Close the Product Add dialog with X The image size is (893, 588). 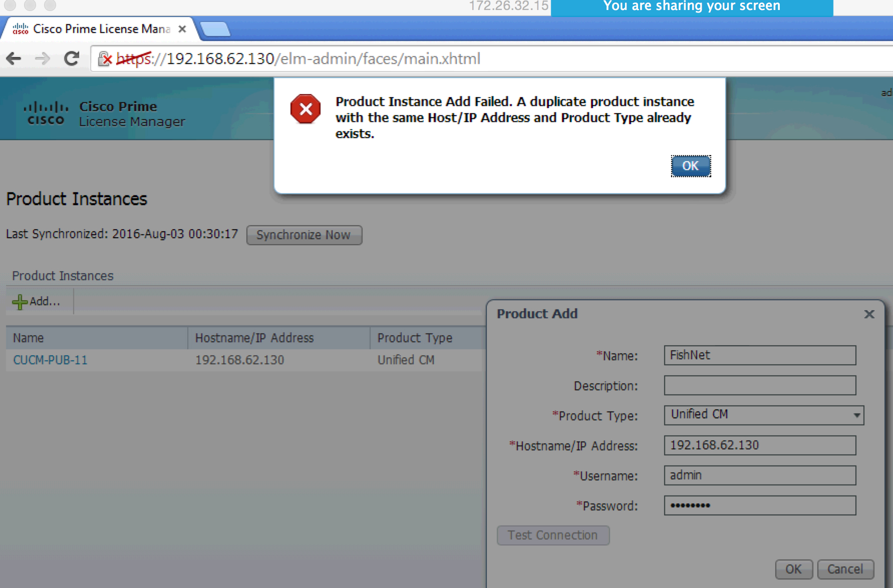(x=869, y=314)
